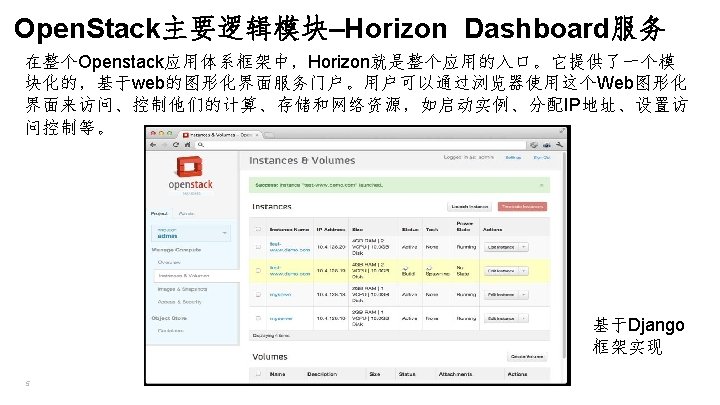Click the magnifier icon in address bar
Viewport: 720px width, 405px height.
pyautogui.click(x=201, y=145)
